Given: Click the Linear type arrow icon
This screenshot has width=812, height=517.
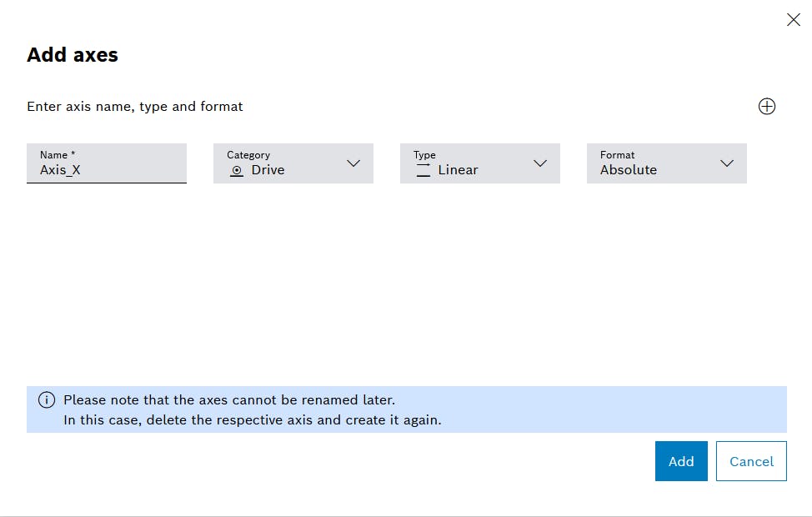Looking at the screenshot, I should [423, 170].
